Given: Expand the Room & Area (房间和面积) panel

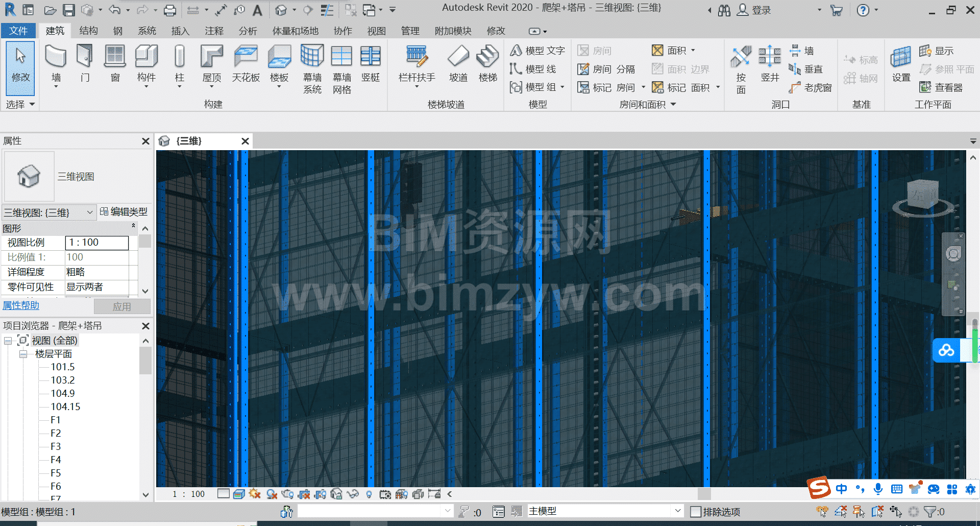Looking at the screenshot, I should click(648, 104).
